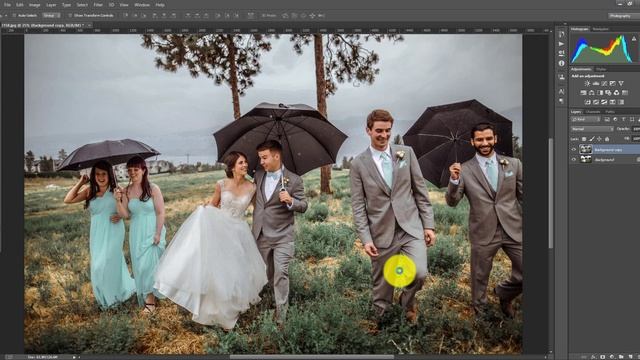Open the Layer menu
This screenshot has width=640, height=360.
point(51,5)
